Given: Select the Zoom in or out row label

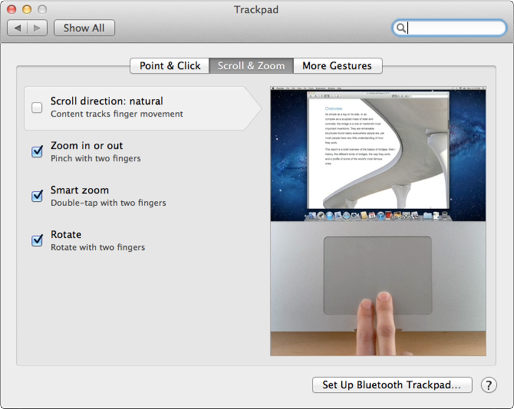Looking at the screenshot, I should point(87,146).
